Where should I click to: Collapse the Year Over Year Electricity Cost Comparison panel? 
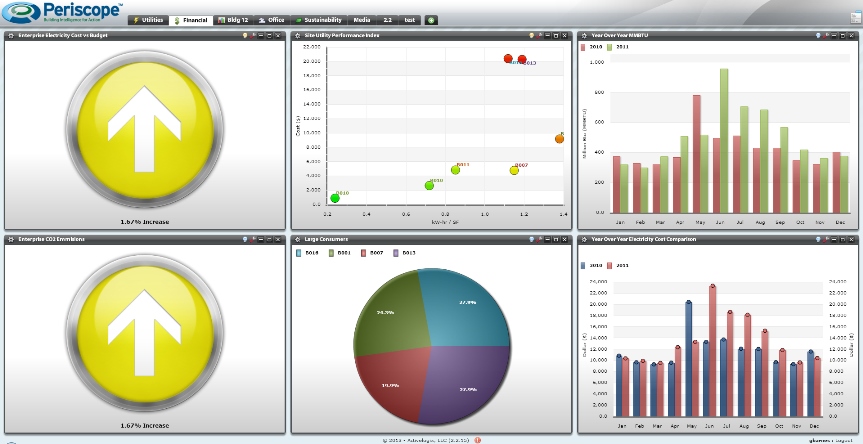[834, 239]
